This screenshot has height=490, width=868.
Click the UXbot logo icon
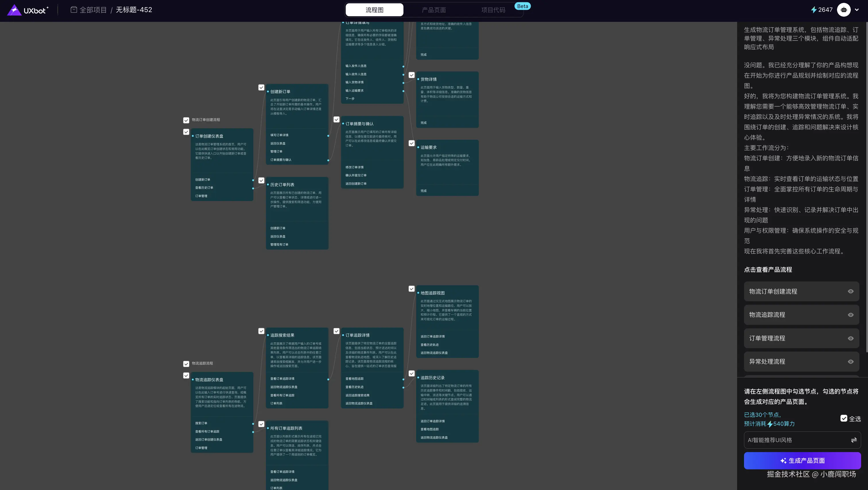(14, 10)
